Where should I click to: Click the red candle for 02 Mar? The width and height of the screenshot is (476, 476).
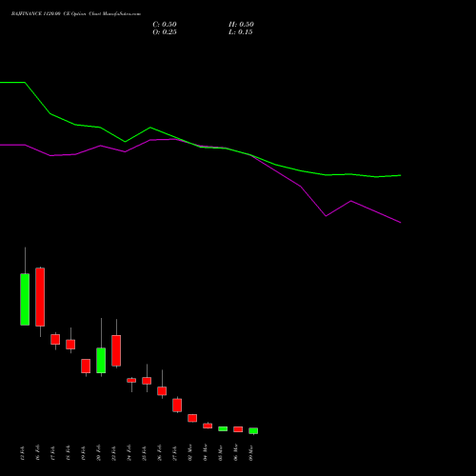coord(192,418)
